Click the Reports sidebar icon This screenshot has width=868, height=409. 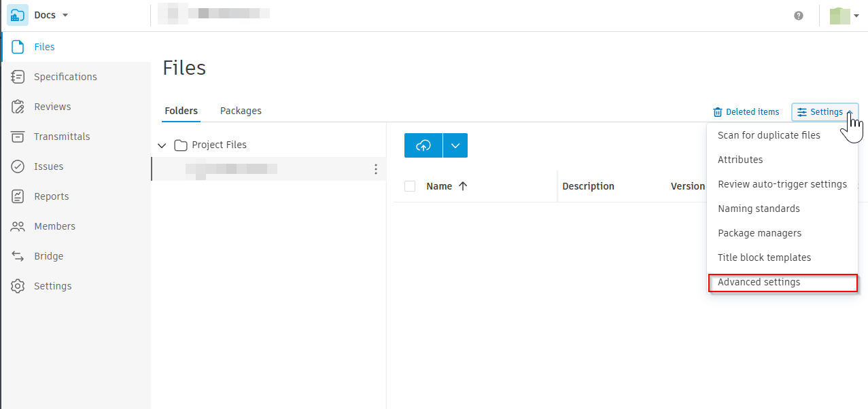(x=18, y=196)
